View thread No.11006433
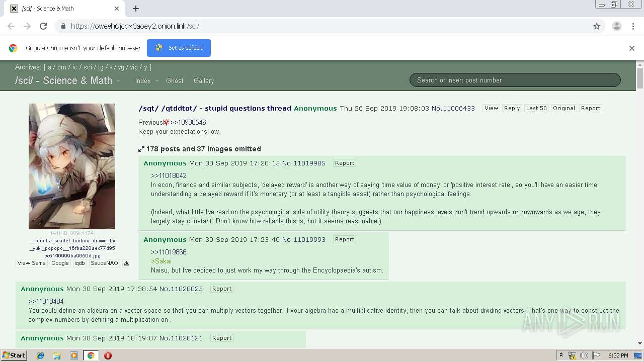644x362 pixels. 491,108
